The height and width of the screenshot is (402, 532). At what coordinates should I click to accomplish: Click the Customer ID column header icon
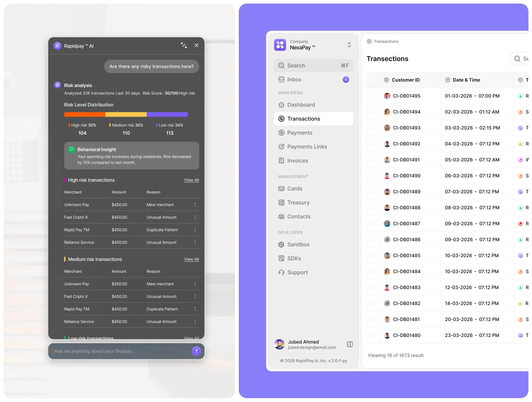(386, 80)
